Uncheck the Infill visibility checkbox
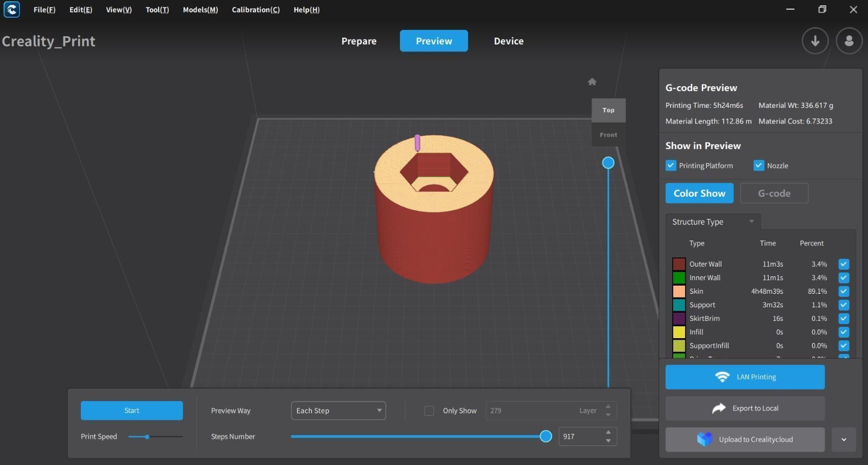Screen dimensions: 868x465 pos(844,332)
